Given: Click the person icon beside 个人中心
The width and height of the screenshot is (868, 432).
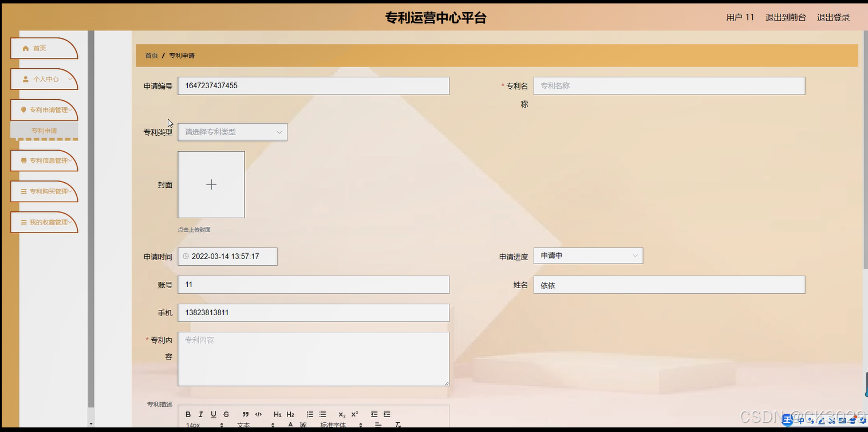Looking at the screenshot, I should pyautogui.click(x=25, y=79).
